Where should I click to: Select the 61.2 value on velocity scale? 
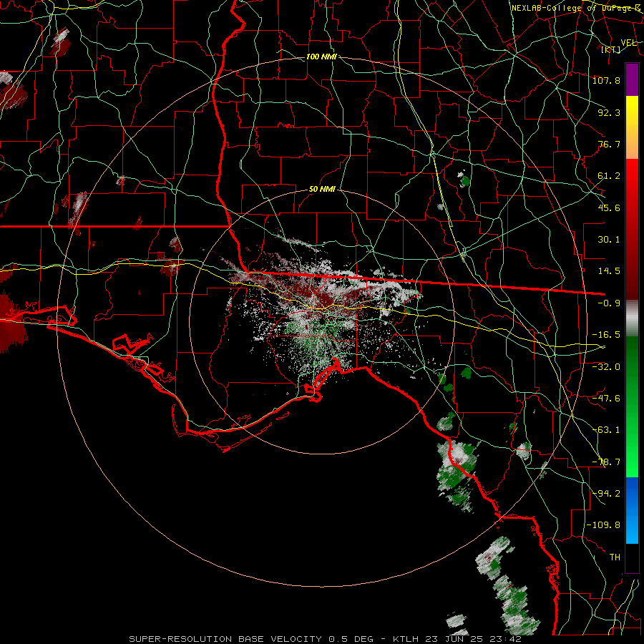(609, 176)
